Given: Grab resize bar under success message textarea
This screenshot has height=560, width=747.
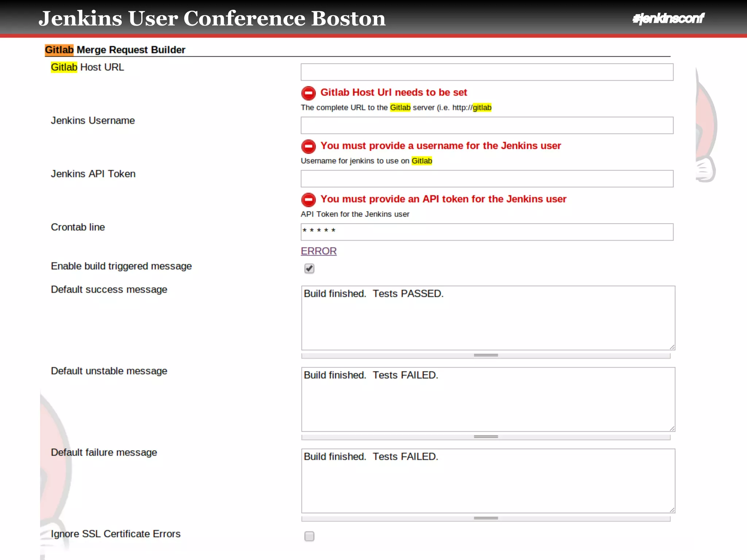Looking at the screenshot, I should [486, 355].
